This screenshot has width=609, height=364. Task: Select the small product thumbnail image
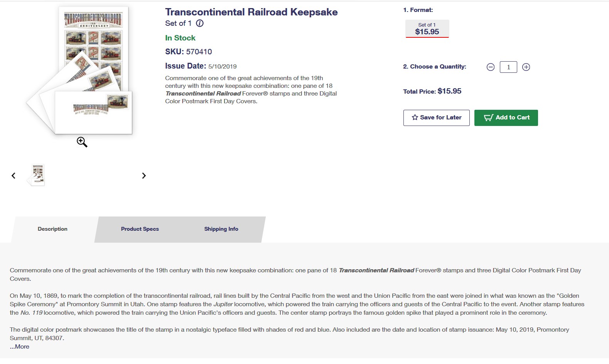pyautogui.click(x=36, y=175)
